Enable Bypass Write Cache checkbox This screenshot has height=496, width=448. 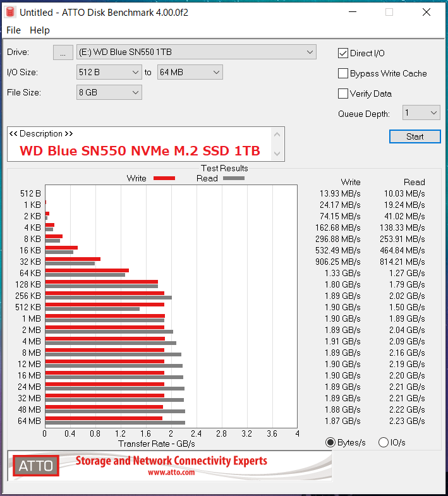click(343, 73)
